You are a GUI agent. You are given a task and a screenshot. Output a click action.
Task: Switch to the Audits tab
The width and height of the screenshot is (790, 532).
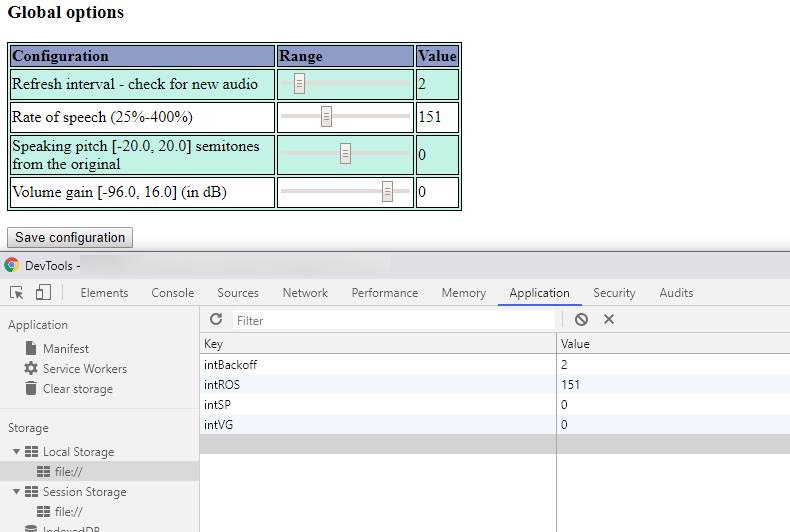pos(676,293)
